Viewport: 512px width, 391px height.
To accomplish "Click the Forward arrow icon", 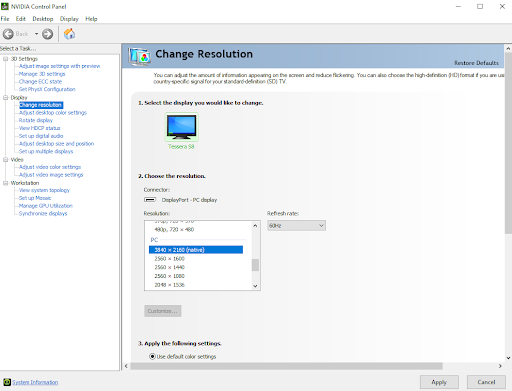I will (47, 34).
